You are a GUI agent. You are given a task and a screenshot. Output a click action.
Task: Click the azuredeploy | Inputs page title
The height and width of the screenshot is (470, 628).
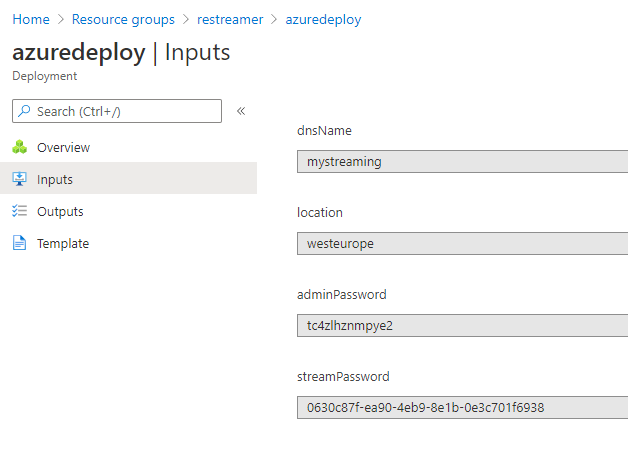(121, 53)
